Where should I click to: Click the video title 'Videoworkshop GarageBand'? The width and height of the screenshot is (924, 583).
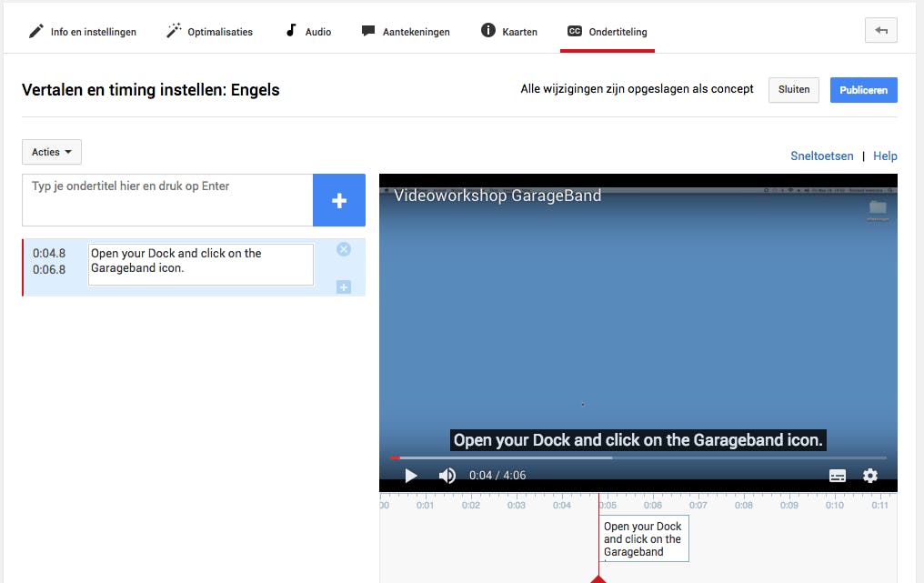(x=497, y=196)
